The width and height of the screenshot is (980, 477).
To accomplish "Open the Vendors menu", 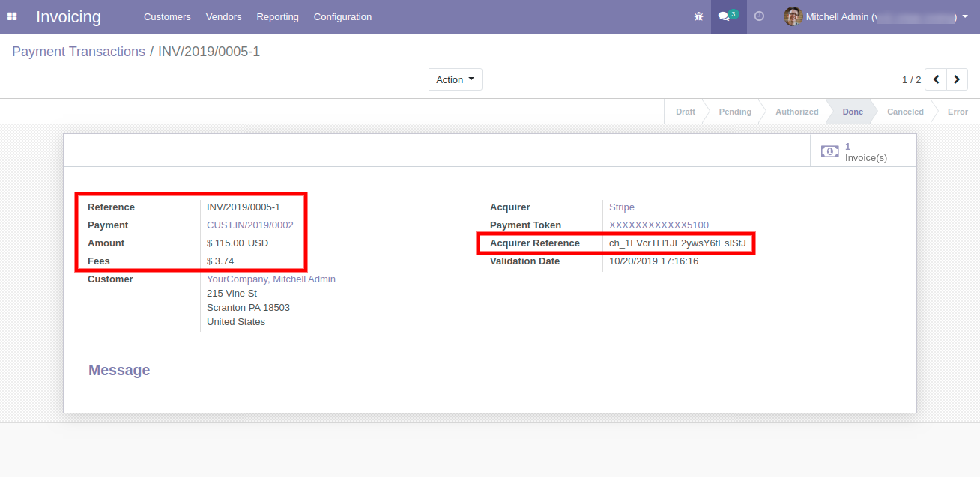I will (x=223, y=16).
